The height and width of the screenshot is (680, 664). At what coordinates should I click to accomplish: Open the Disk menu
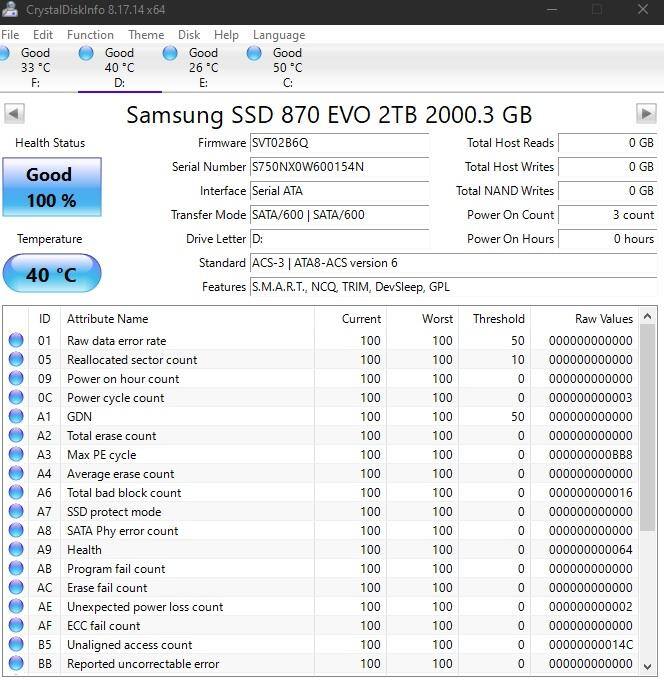(x=189, y=35)
